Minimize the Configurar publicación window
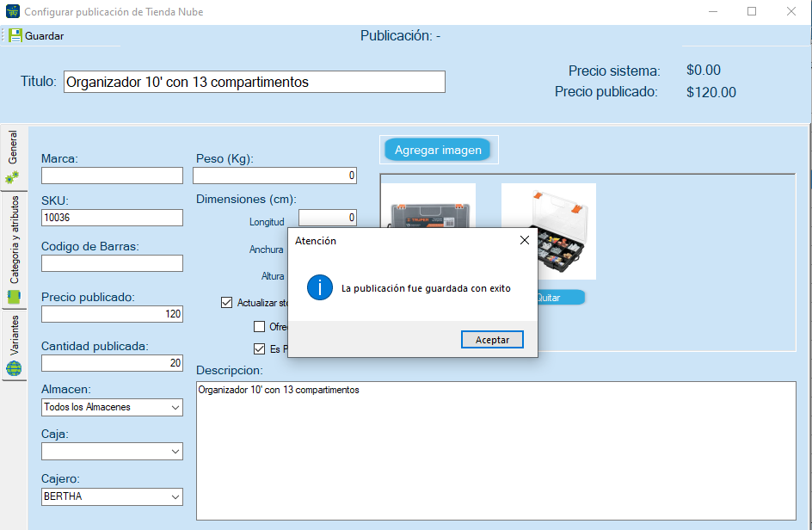Screen dimensions: 812x530 tap(713, 11)
